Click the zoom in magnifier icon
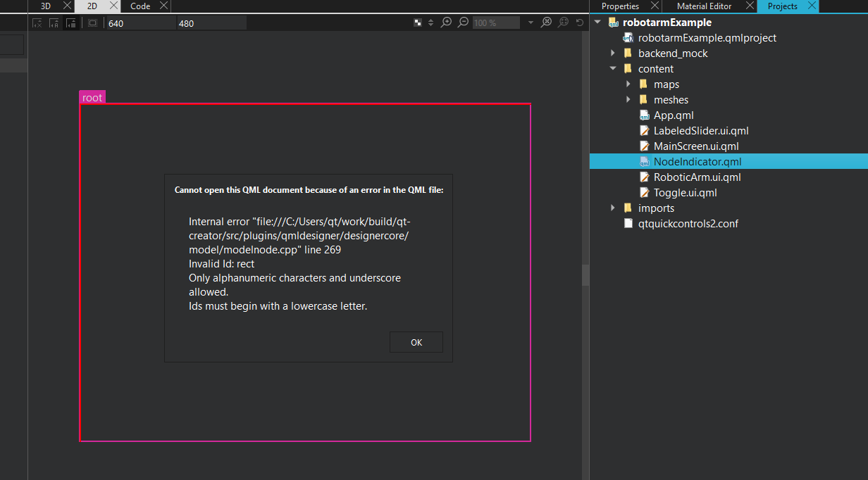 (x=446, y=23)
